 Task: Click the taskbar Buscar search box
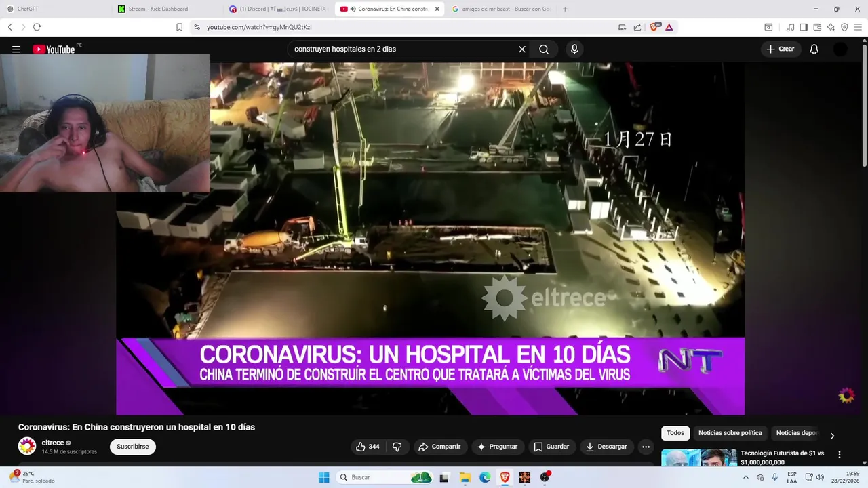[x=385, y=477]
